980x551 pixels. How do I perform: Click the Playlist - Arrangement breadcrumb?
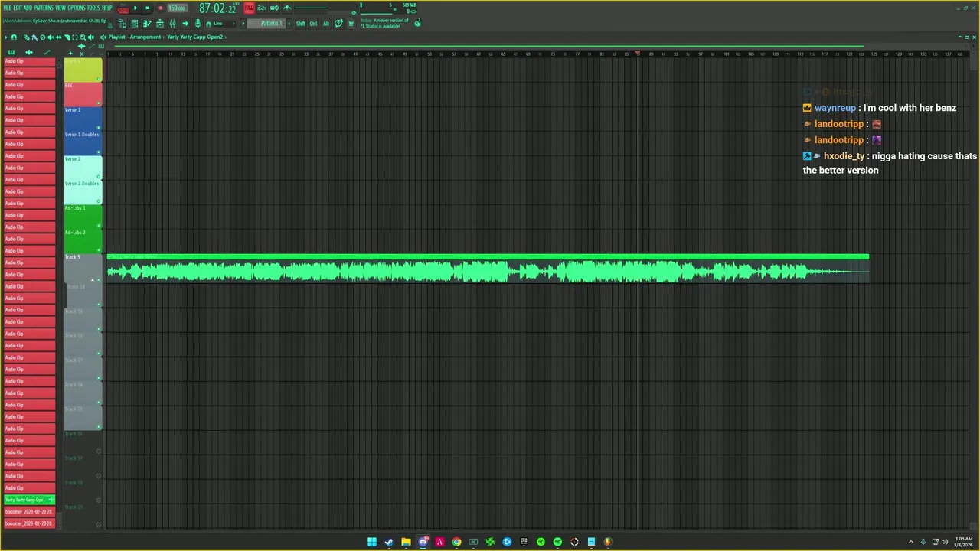(x=135, y=37)
